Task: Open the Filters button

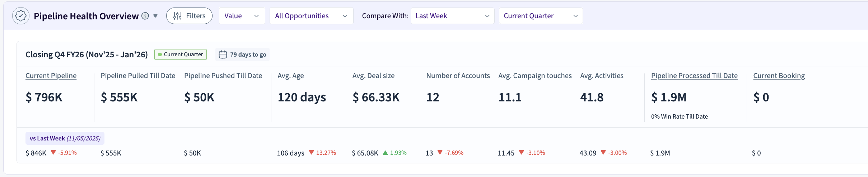Action: pos(189,16)
